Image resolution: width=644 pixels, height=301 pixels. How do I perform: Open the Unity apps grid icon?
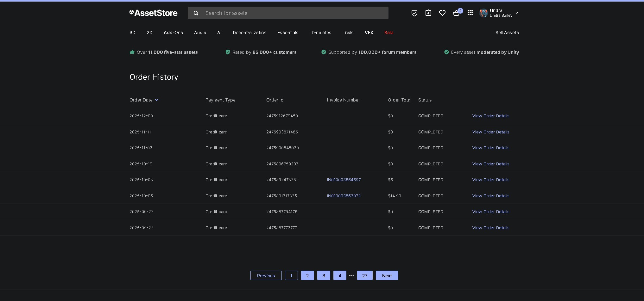[470, 13]
